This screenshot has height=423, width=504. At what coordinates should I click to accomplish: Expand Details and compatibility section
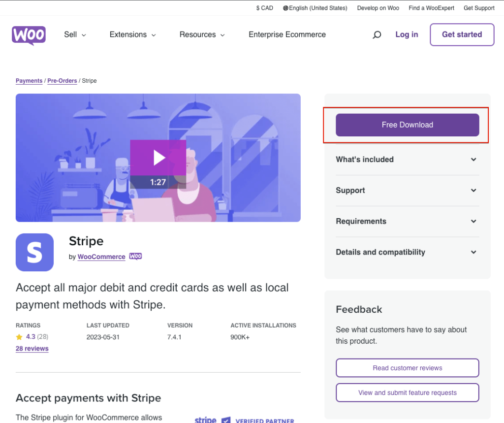tap(407, 252)
